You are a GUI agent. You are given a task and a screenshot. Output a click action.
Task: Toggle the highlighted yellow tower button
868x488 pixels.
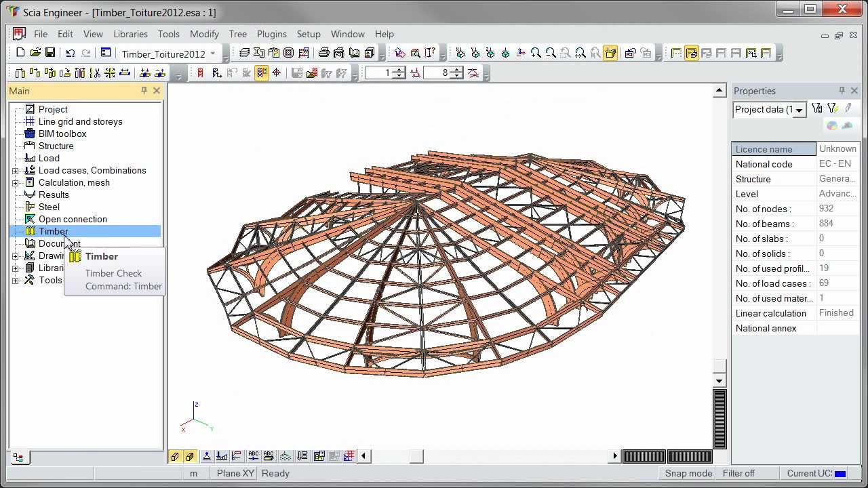[x=262, y=73]
